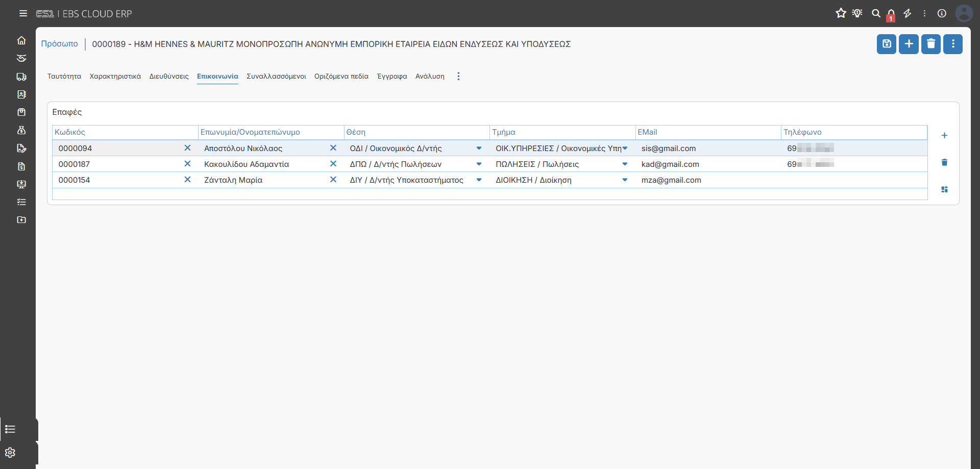Screen dimensions: 980x469
Task: Open the info circle icon
Action: click(x=942, y=13)
